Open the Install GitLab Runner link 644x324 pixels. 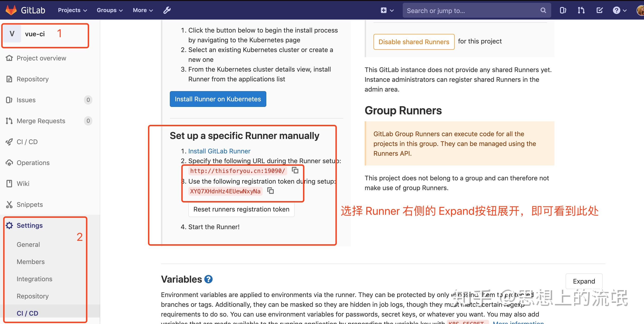tap(219, 151)
